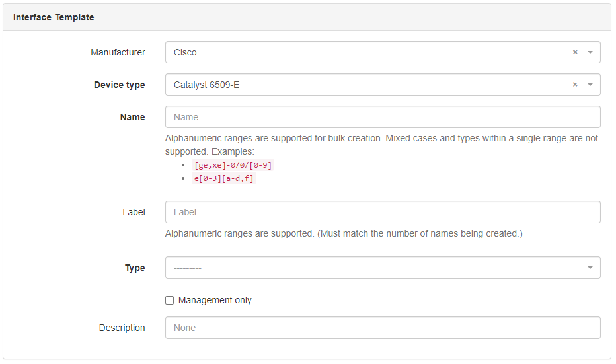Click the empty Type selection placeholder

point(188,268)
